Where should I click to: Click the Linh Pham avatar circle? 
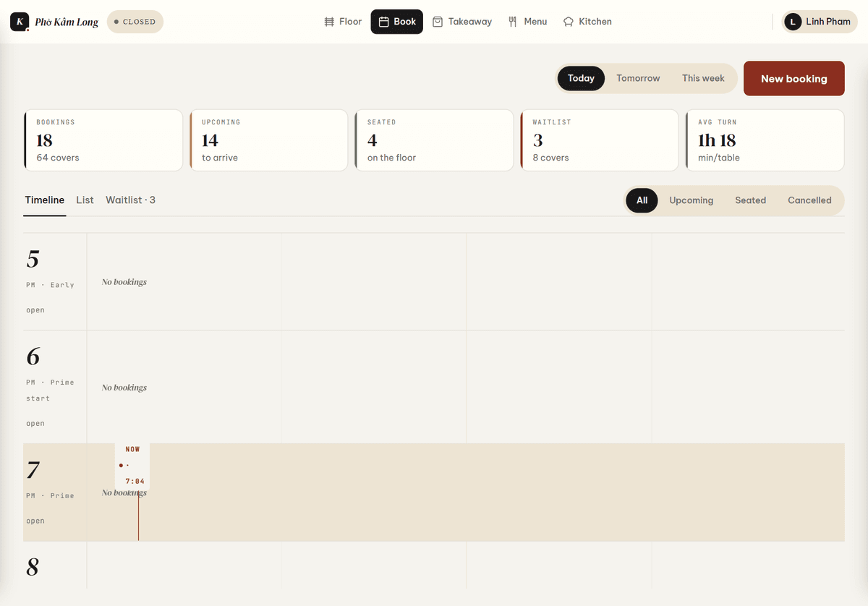point(793,22)
